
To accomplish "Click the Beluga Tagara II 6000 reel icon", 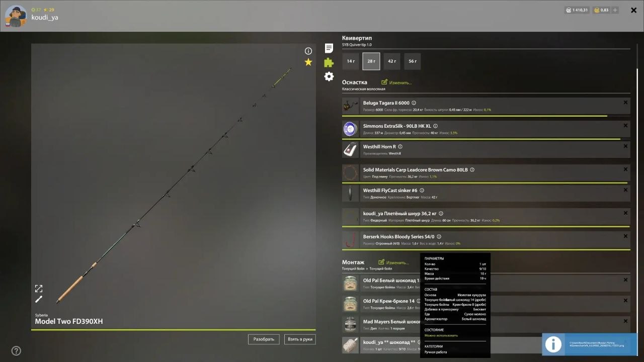I will tap(350, 106).
